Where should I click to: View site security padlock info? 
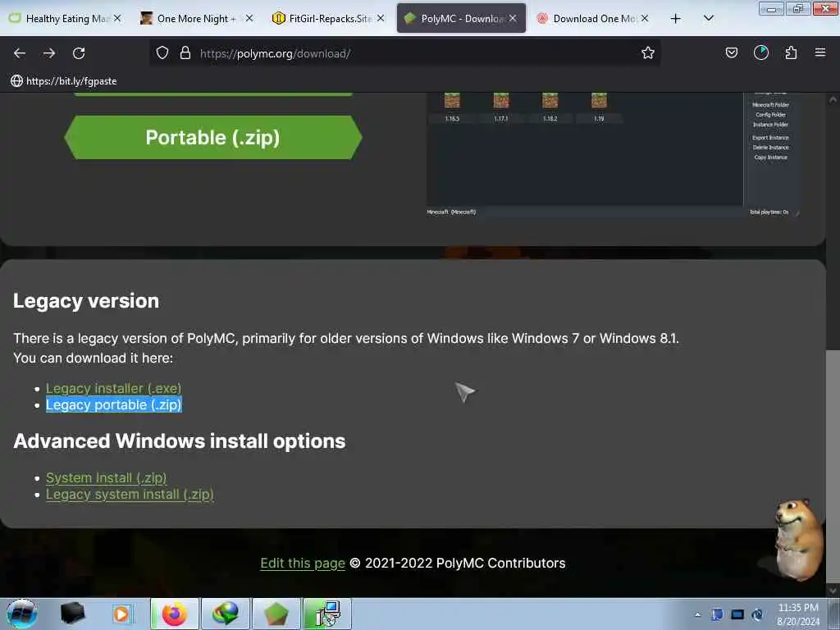click(x=185, y=53)
